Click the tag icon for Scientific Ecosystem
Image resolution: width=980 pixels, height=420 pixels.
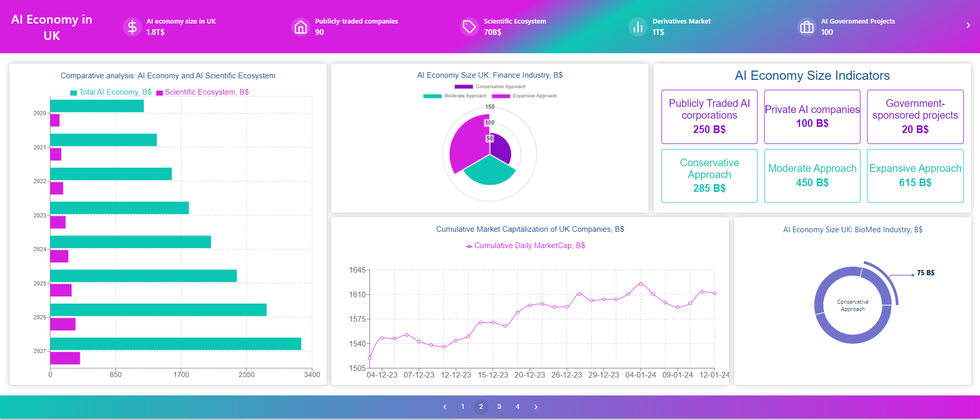pos(469,27)
